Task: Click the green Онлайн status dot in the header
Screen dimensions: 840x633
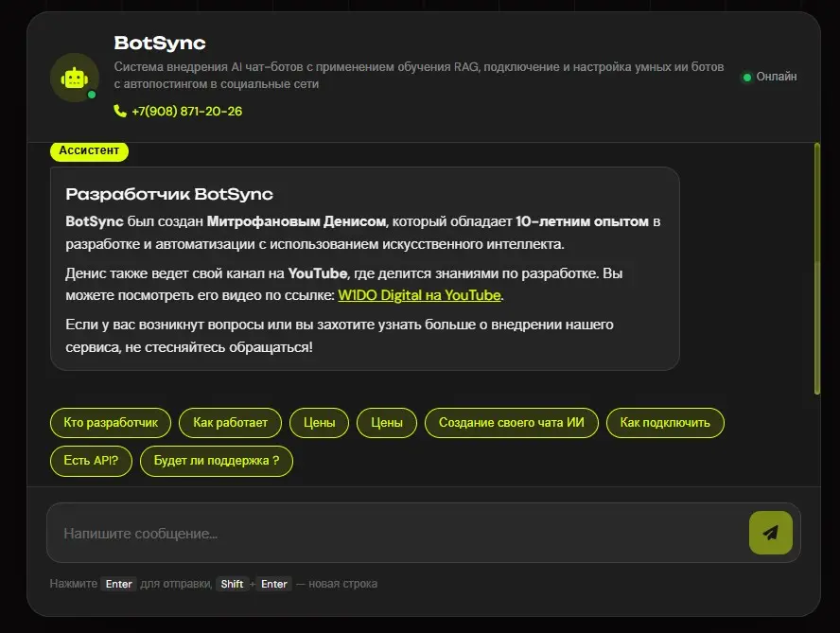Action: [746, 78]
